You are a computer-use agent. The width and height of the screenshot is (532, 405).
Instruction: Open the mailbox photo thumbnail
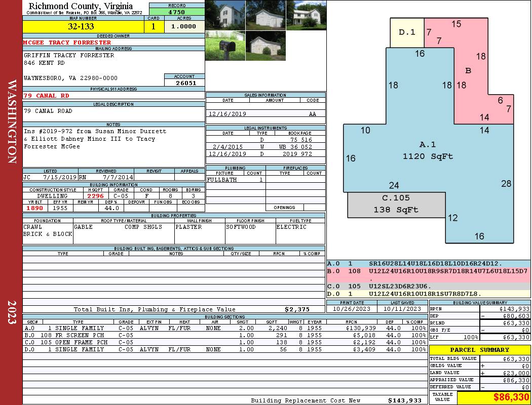point(225,46)
